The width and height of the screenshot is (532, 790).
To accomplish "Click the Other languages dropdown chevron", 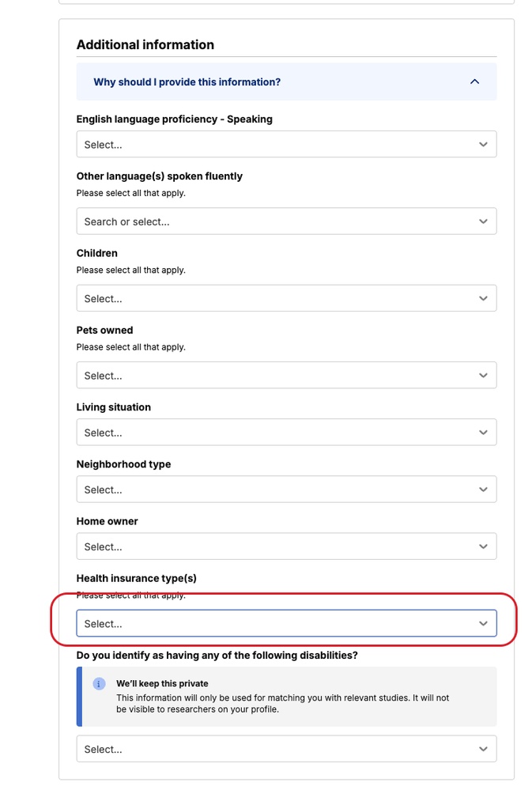I will [x=483, y=221].
